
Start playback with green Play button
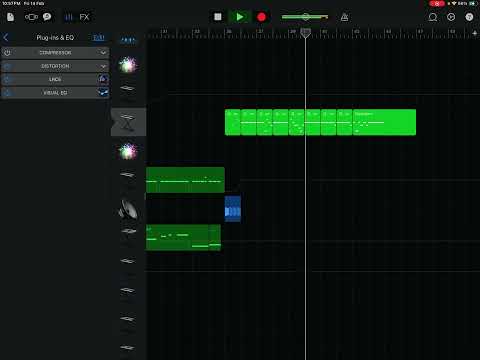click(239, 17)
